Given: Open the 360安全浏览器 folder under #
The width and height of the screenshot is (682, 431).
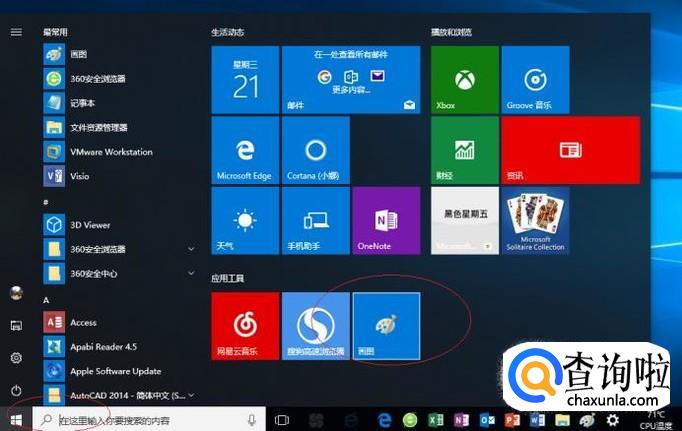Looking at the screenshot, I should pos(118,249).
